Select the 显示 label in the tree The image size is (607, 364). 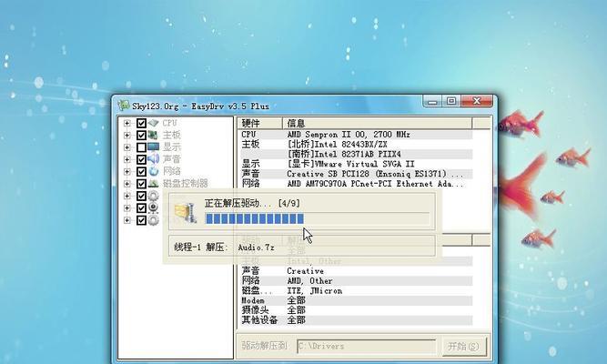(171, 147)
